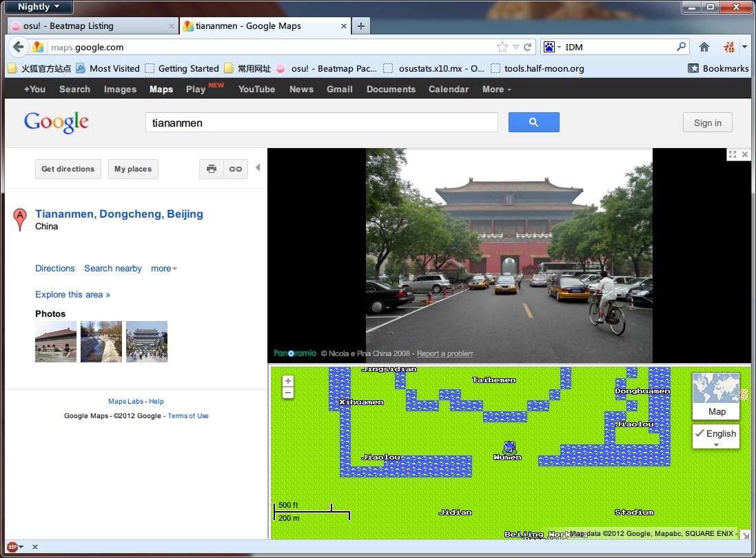756x558 pixels.
Task: Zoom in on the map
Action: [288, 381]
